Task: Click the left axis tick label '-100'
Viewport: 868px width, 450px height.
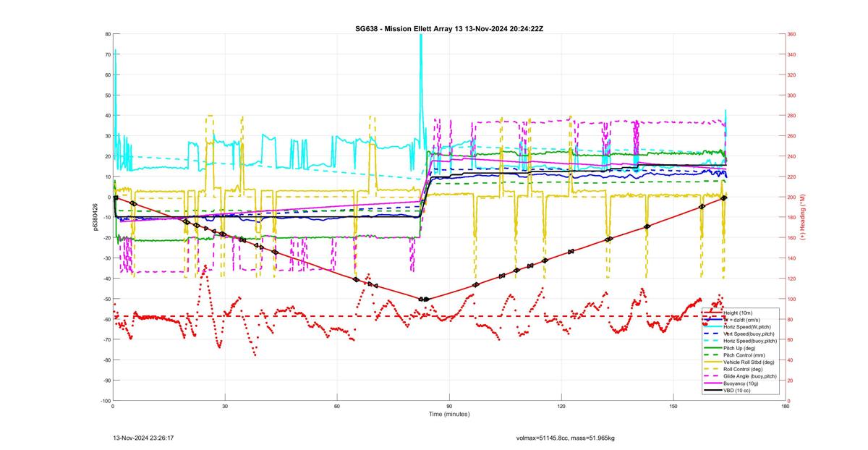Action: [105, 400]
